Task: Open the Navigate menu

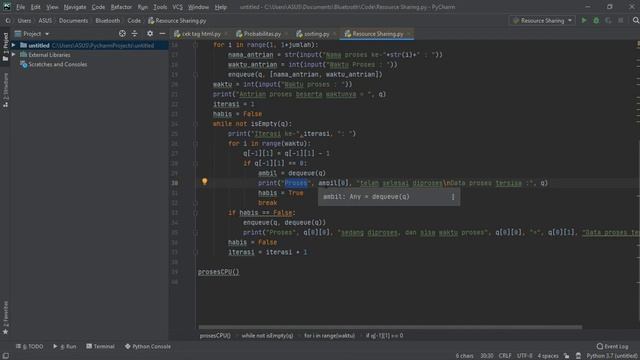Action: pos(75,7)
